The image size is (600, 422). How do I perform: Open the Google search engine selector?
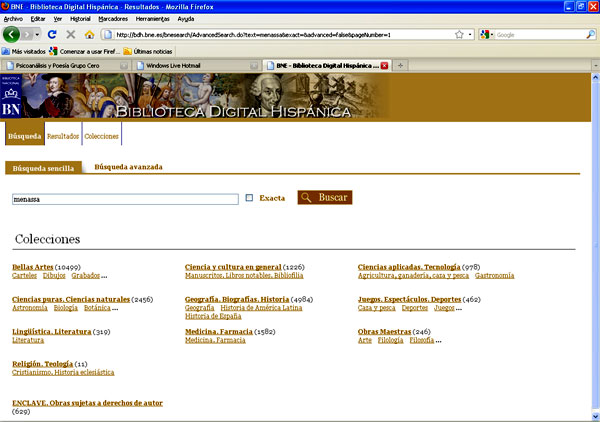click(x=486, y=35)
